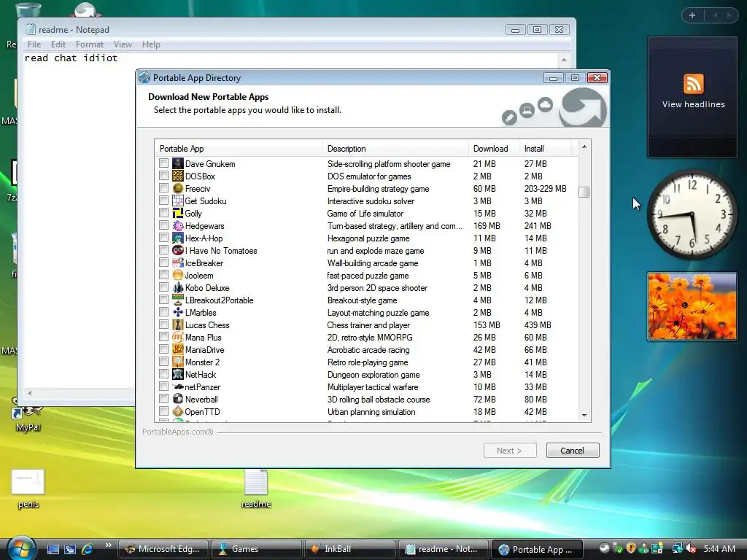Tick the OpenTTD checkbox

(x=164, y=411)
